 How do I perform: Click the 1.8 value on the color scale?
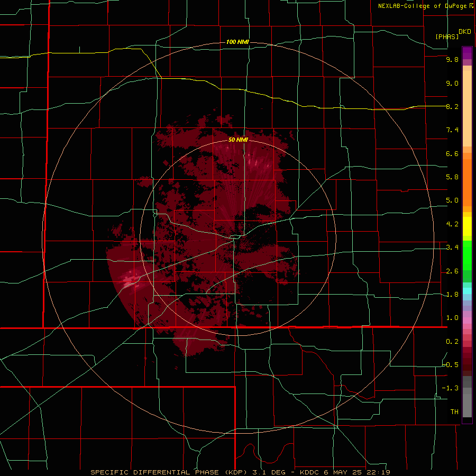point(452,295)
